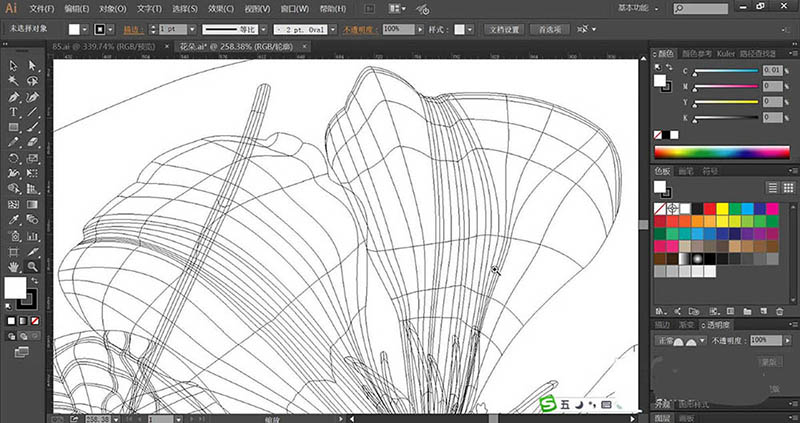Click the cyan C slider track

(x=726, y=71)
